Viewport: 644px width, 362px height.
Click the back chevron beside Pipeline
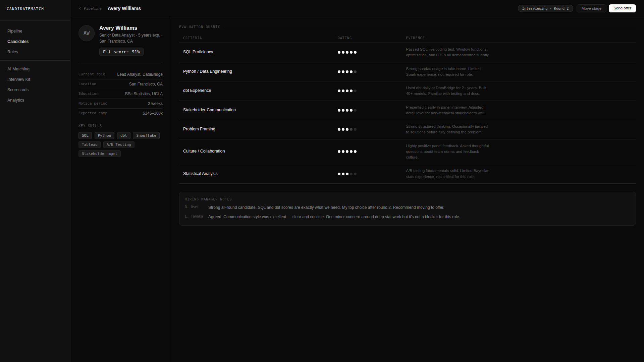tap(80, 8)
